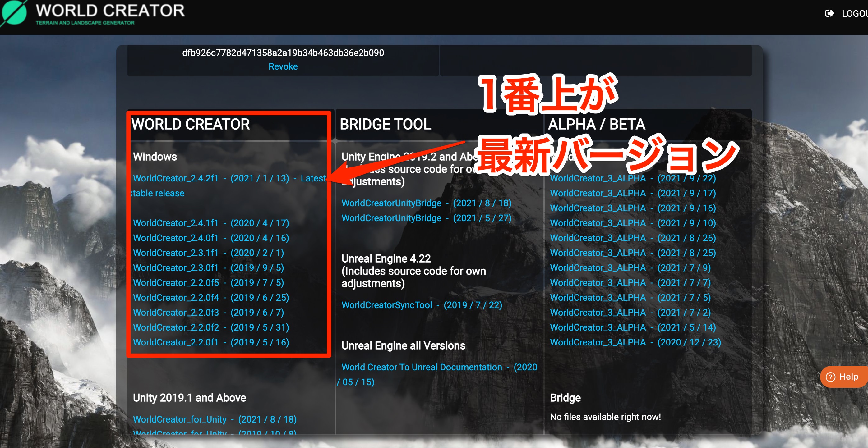
Task: Download WorldCreator_2.4.1f1 (2020 / 4 / 17)
Action: pos(211,223)
